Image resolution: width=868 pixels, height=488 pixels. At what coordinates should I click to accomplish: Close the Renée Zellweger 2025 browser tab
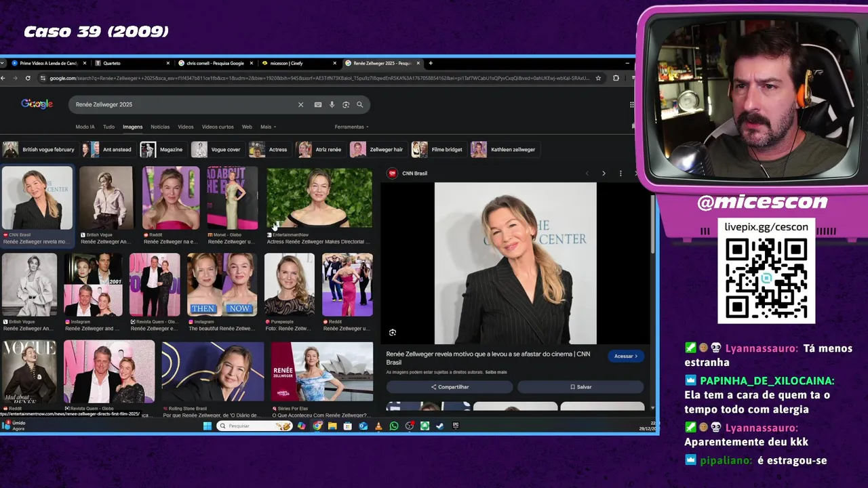418,63
